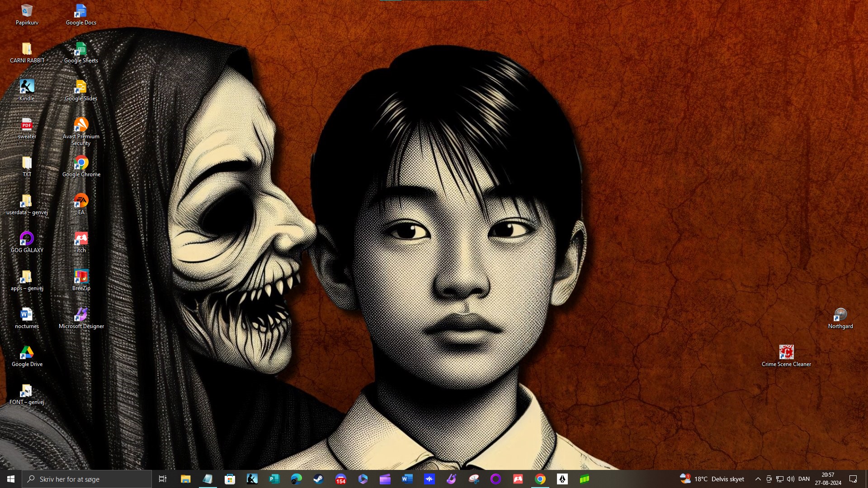Open the volume control in system tray
Image resolution: width=868 pixels, height=488 pixels.
coord(790,479)
